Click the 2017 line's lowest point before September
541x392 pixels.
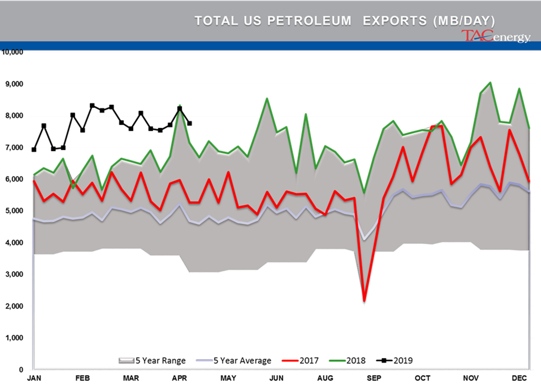click(364, 301)
